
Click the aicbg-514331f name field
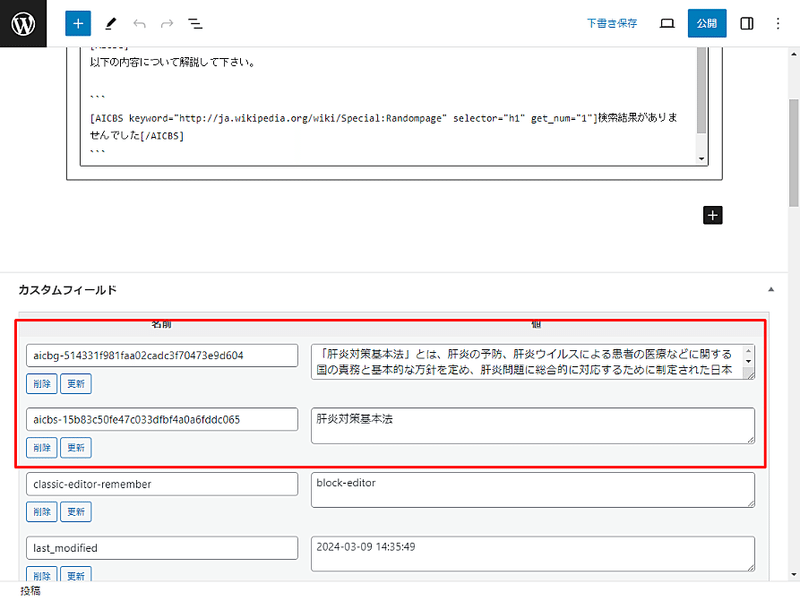point(162,356)
